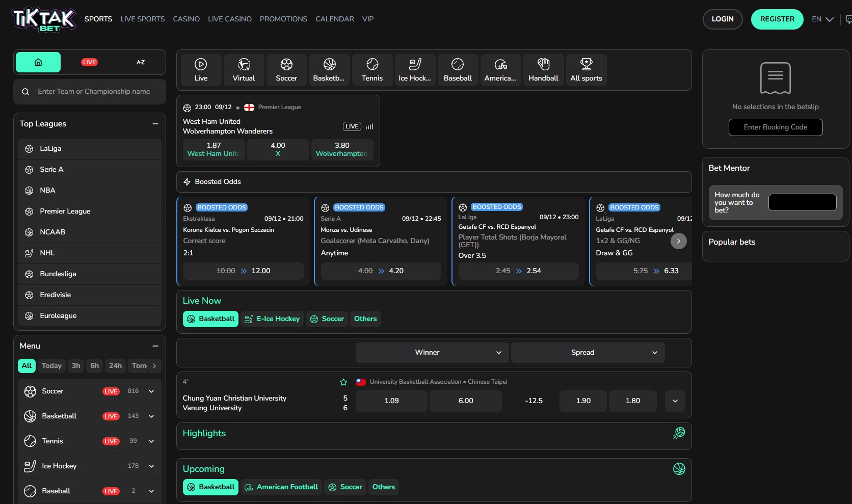This screenshot has height=504, width=852.
Task: Focus the team or championship search field
Action: [x=90, y=92]
